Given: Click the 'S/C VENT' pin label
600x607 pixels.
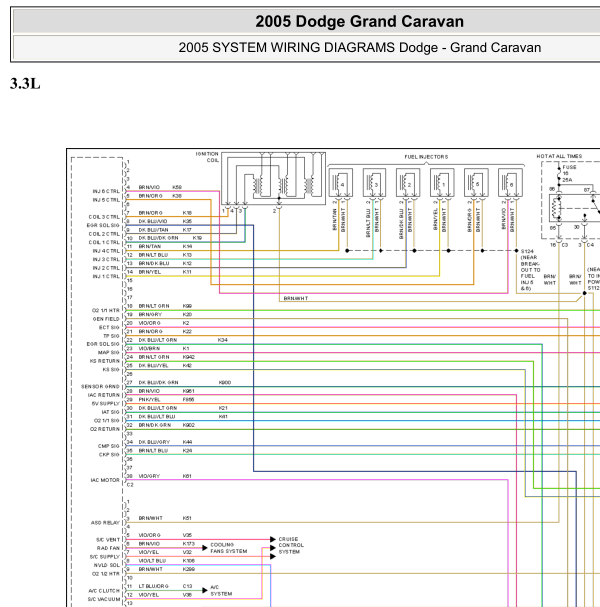Looking at the screenshot, I should [108, 540].
